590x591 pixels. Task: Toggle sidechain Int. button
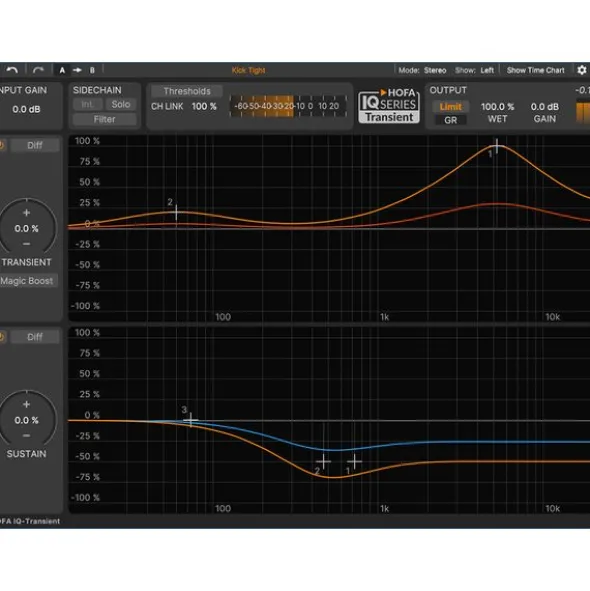87,104
